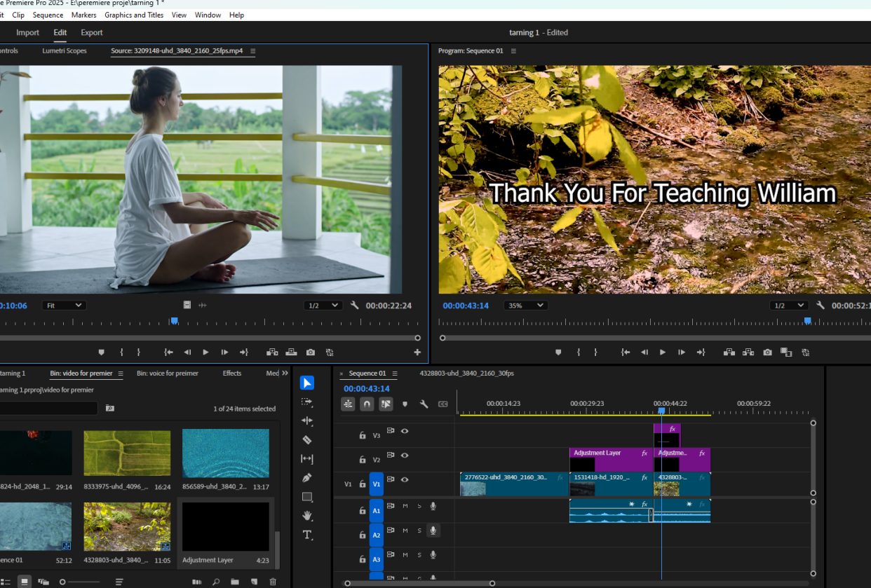Open Program monitor settings wrench
Screen dimensions: 871x588
click(821, 306)
